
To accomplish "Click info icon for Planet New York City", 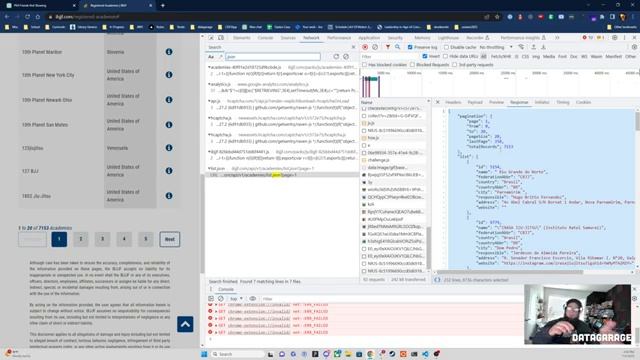I will tap(169, 75).
